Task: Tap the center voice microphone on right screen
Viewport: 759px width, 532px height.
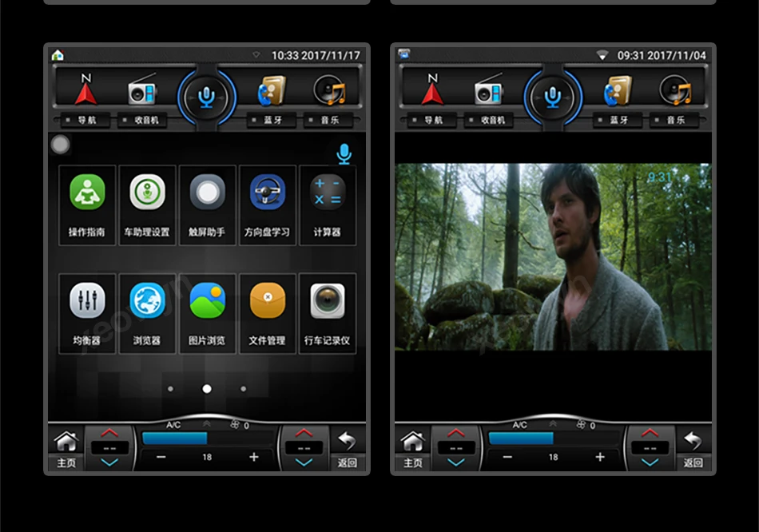Action: click(x=553, y=97)
